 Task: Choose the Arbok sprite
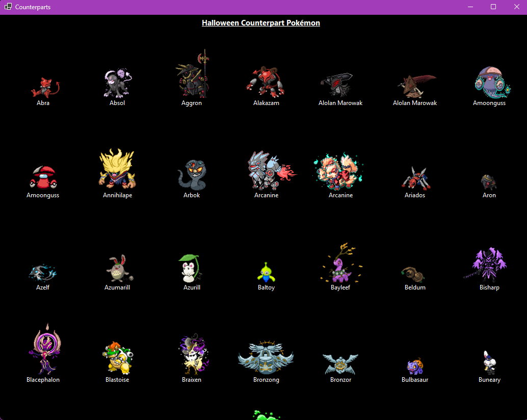coord(192,175)
